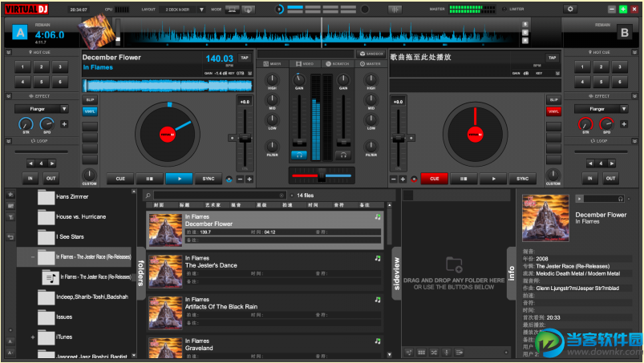Click the favorites star icon in browser sidebar
Image resolution: width=644 pixels, height=363 pixels.
coord(10,195)
